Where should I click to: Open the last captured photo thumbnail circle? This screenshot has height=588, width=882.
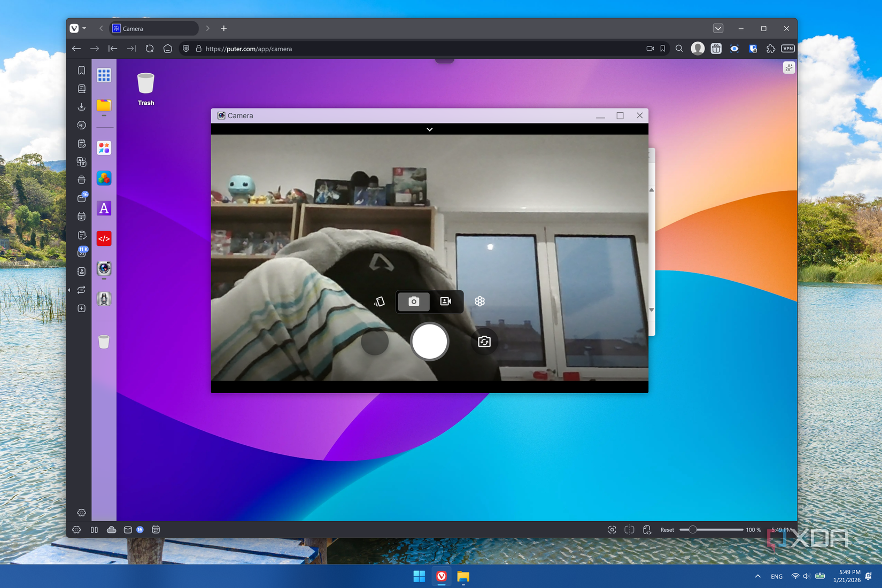click(375, 342)
